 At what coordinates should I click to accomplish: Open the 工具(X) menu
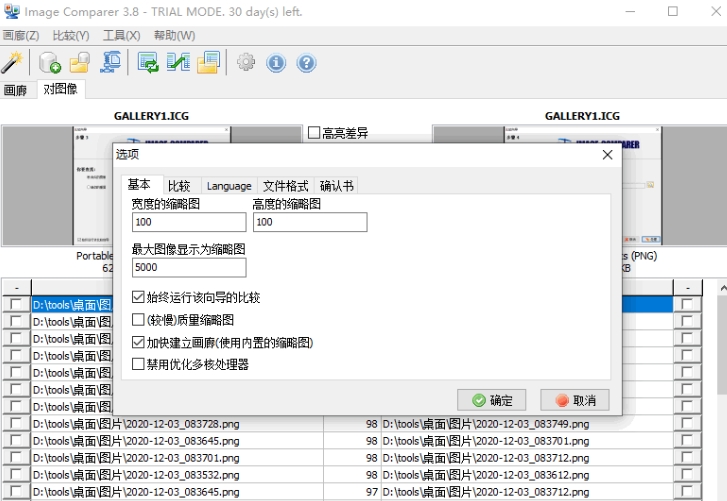pos(121,35)
